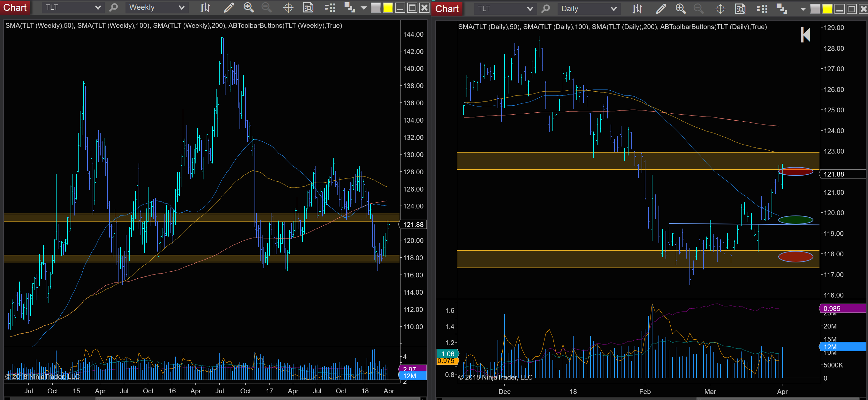
Task: Expand the toolbar arrow dropdown in Weekly chart
Action: pos(363,8)
